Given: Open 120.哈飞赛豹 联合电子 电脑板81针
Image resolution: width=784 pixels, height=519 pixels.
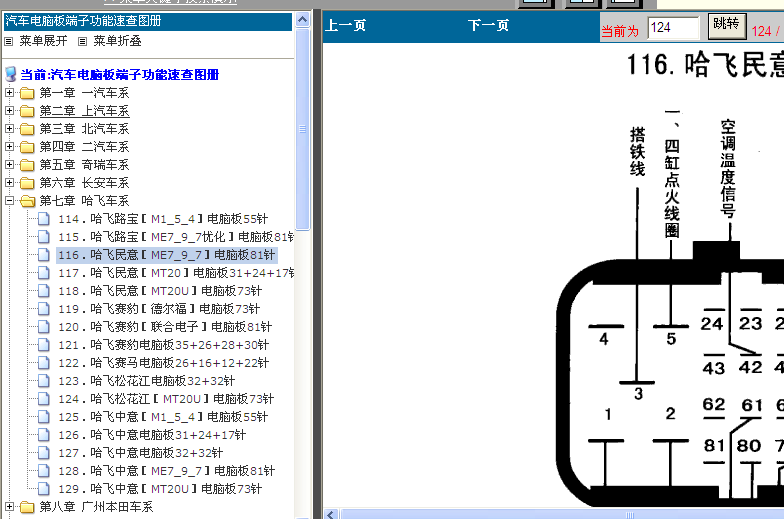Looking at the screenshot, I should pos(165,327).
